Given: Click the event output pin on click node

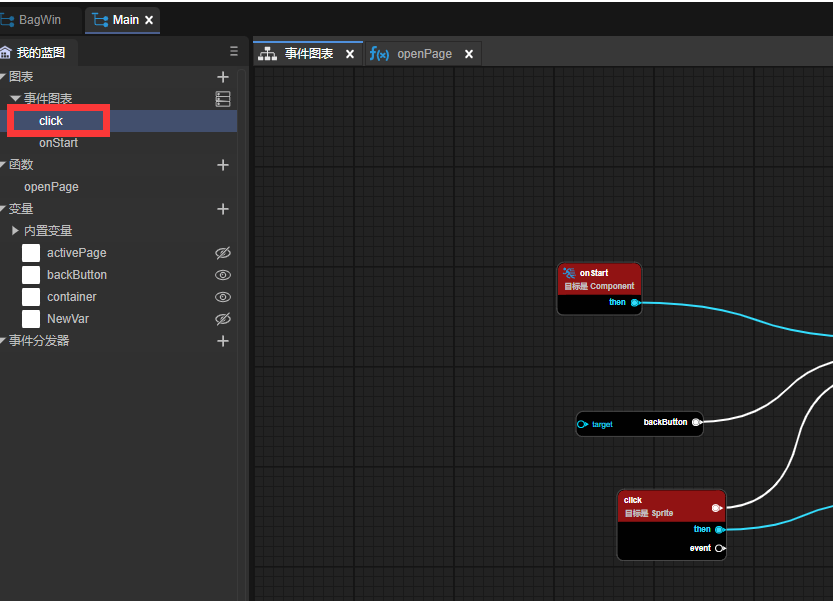Looking at the screenshot, I should [719, 548].
